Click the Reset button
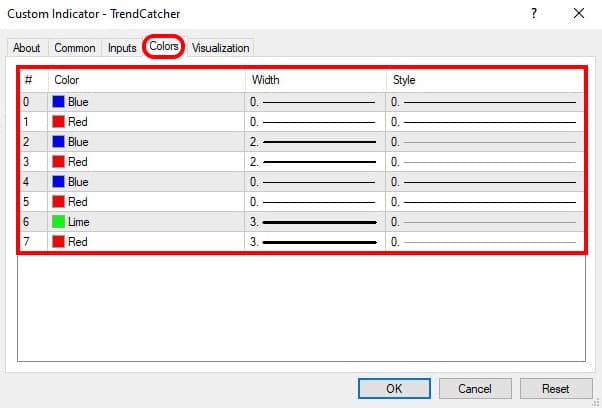The height and width of the screenshot is (408, 602). click(556, 388)
